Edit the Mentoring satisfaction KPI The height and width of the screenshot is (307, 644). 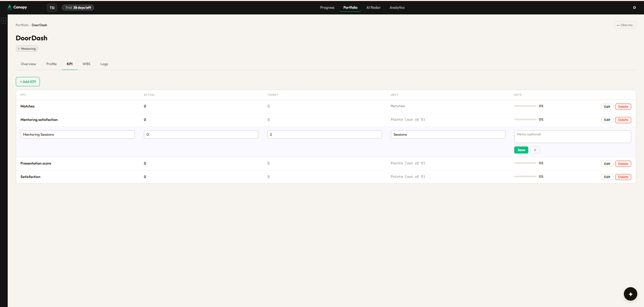click(607, 120)
